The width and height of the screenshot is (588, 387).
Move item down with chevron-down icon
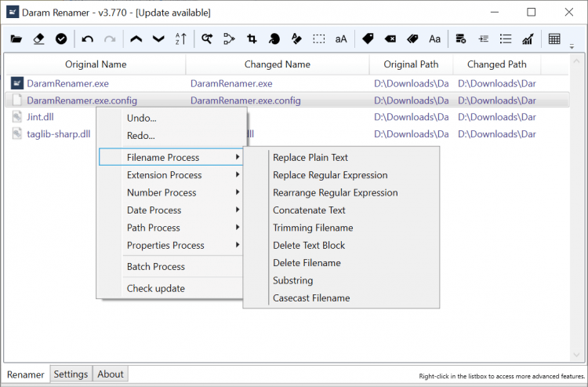[158, 38]
